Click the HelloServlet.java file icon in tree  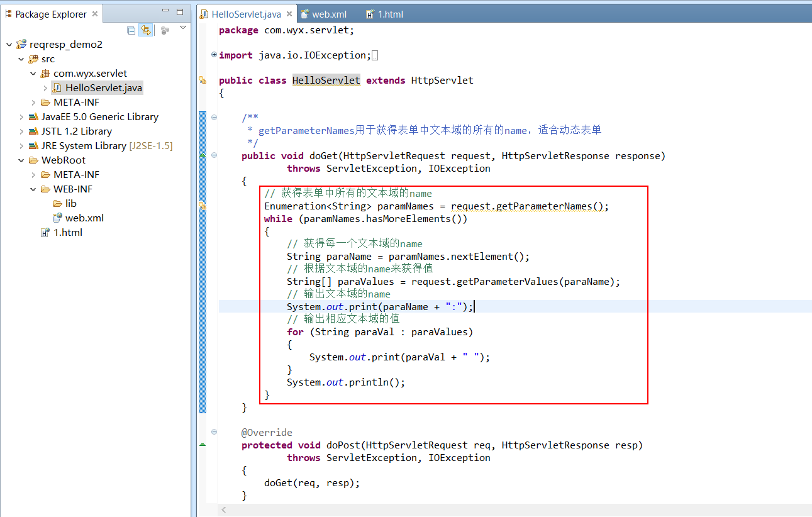click(x=57, y=88)
